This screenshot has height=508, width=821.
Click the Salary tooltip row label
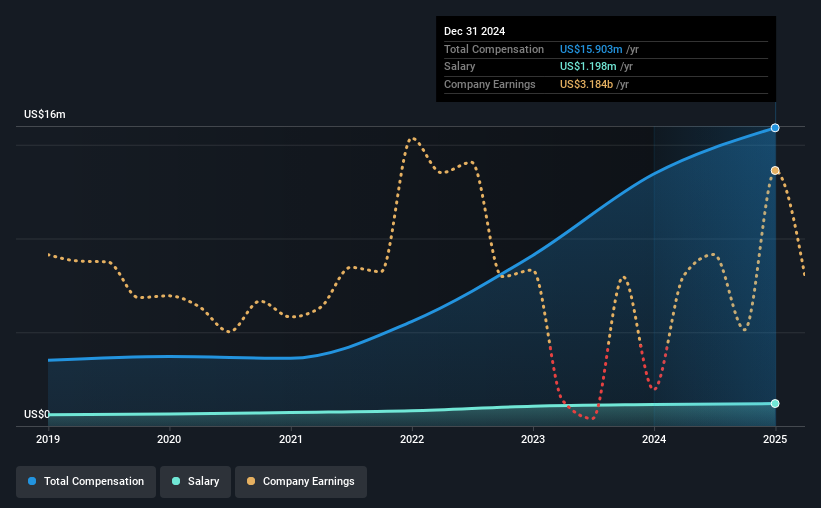tap(460, 67)
